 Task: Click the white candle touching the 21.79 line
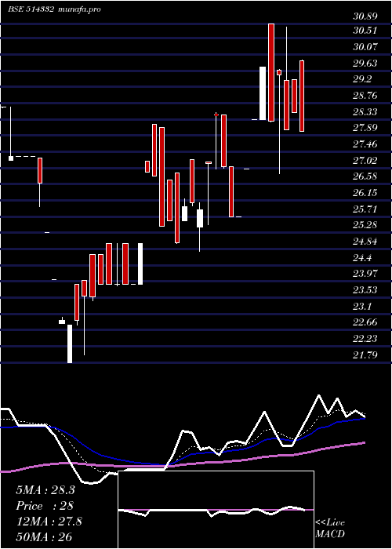70,344
